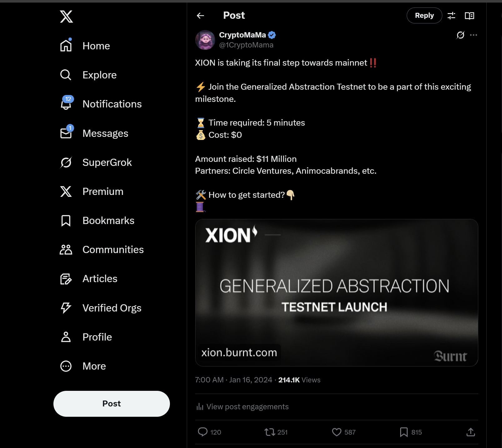Open the post's three-dot more menu
The width and height of the screenshot is (502, 448).
[474, 35]
